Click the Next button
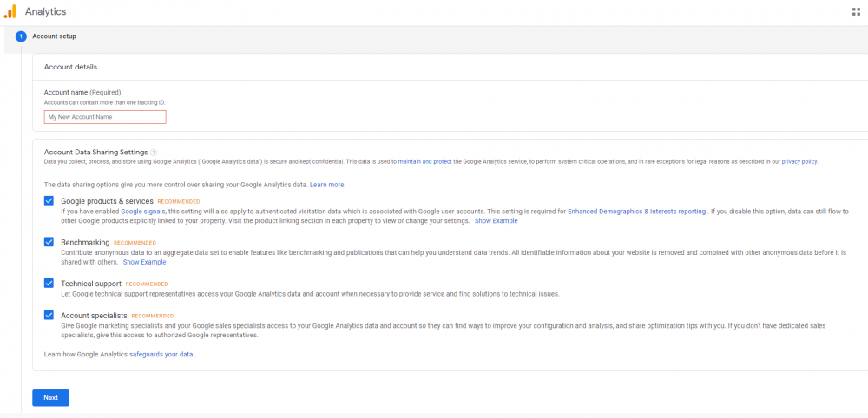Image resolution: width=868 pixels, height=418 pixels. [x=51, y=397]
